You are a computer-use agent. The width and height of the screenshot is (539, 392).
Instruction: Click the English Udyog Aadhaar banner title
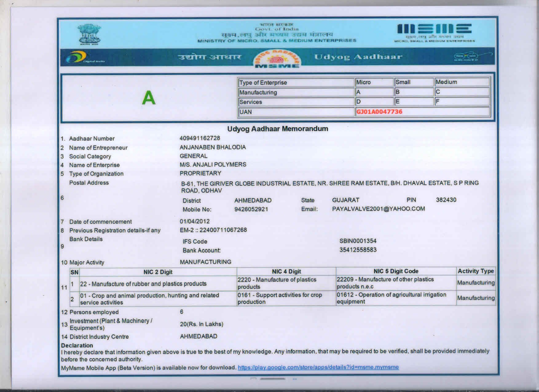(358, 57)
